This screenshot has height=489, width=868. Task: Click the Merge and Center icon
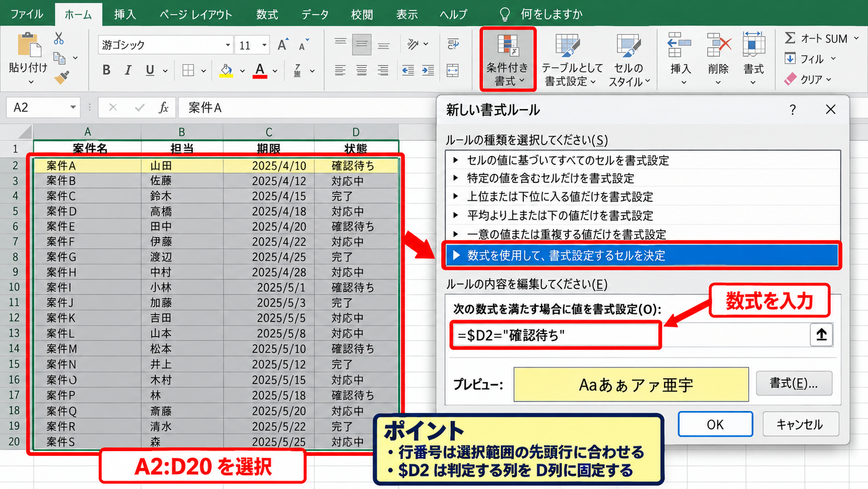(x=453, y=70)
